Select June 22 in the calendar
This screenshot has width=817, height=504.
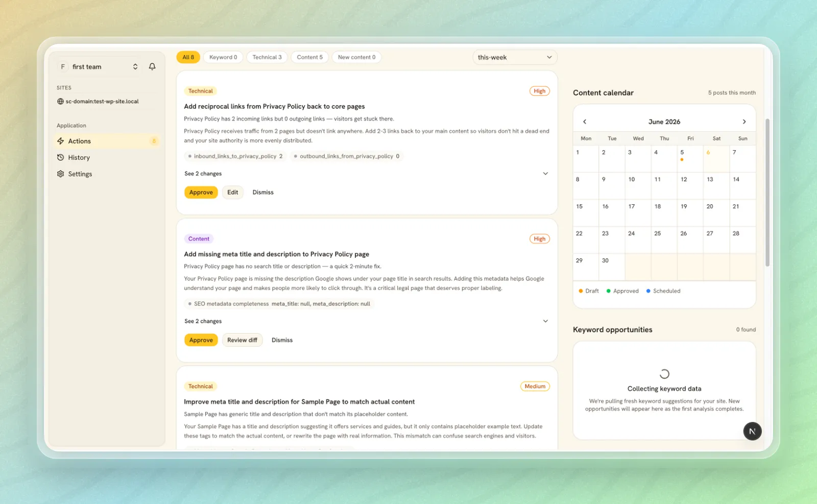pyautogui.click(x=586, y=239)
